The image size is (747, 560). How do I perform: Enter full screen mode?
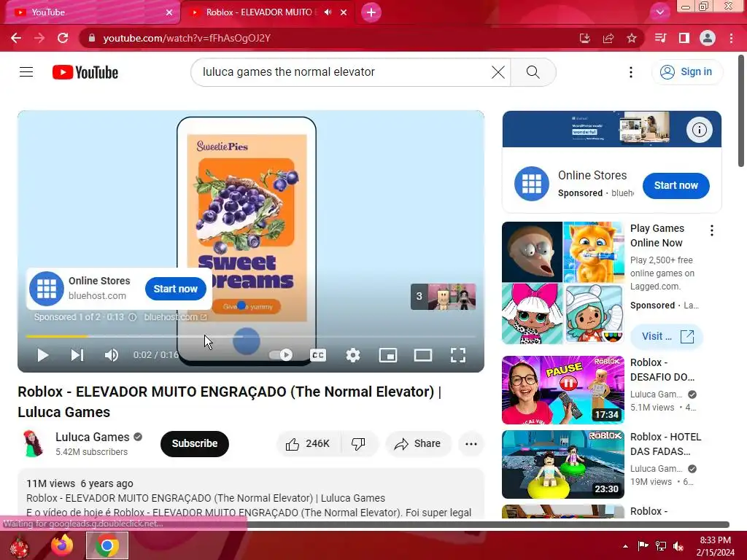pos(458,355)
